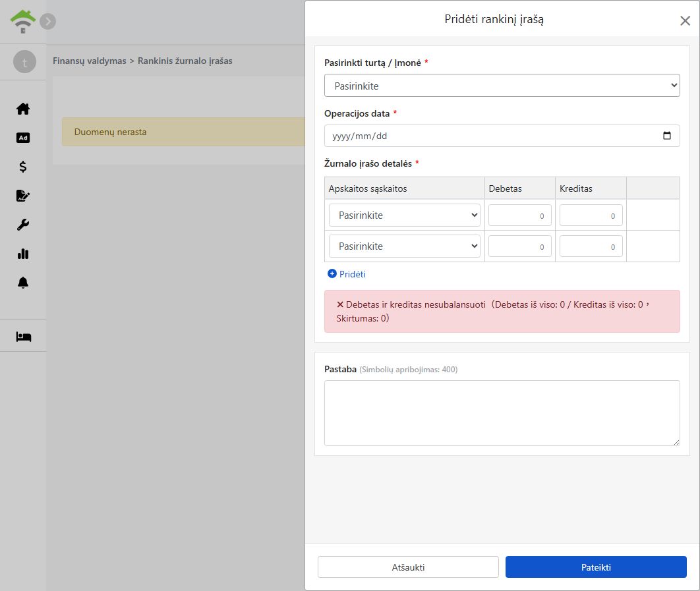Viewport: 700px width, 591px height.
Task: Click the Pridėti rankinį įrašą title
Action: [494, 19]
